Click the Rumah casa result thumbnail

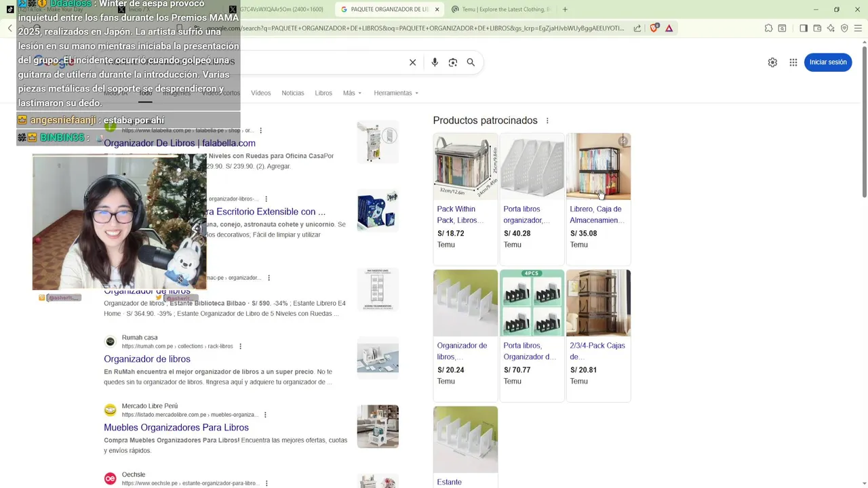[x=378, y=358]
